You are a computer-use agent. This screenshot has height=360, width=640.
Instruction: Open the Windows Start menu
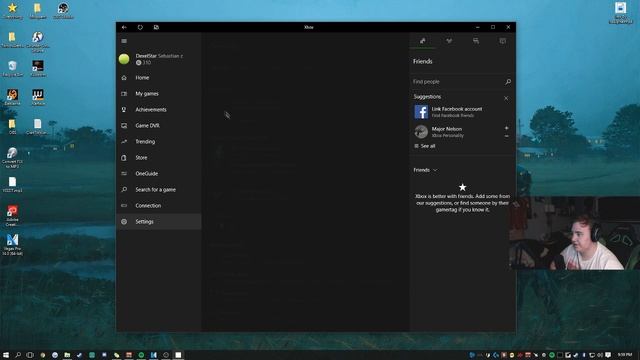click(x=6, y=355)
